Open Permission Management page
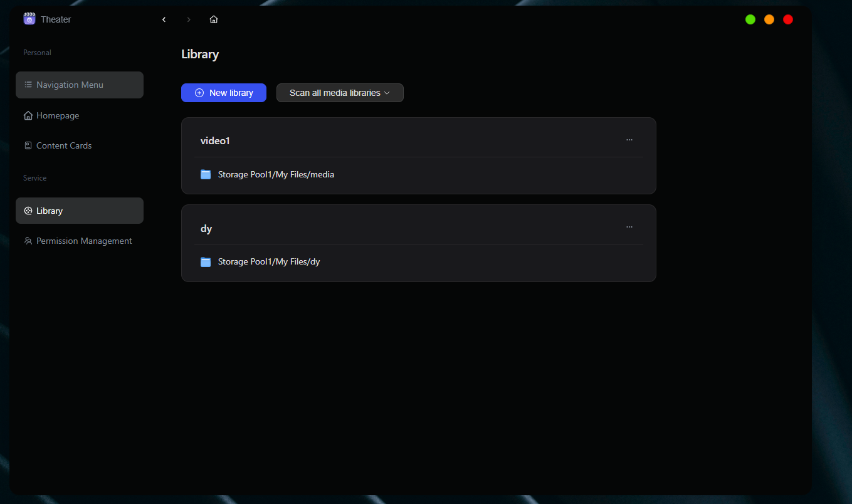The image size is (852, 504). (80, 241)
